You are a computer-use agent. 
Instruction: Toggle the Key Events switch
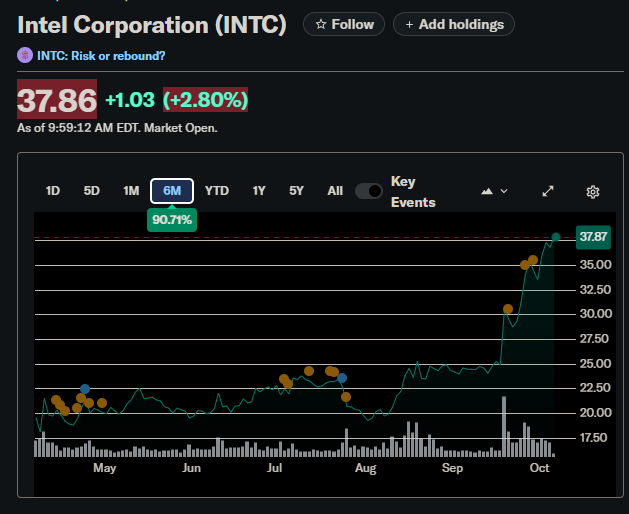[x=369, y=191]
